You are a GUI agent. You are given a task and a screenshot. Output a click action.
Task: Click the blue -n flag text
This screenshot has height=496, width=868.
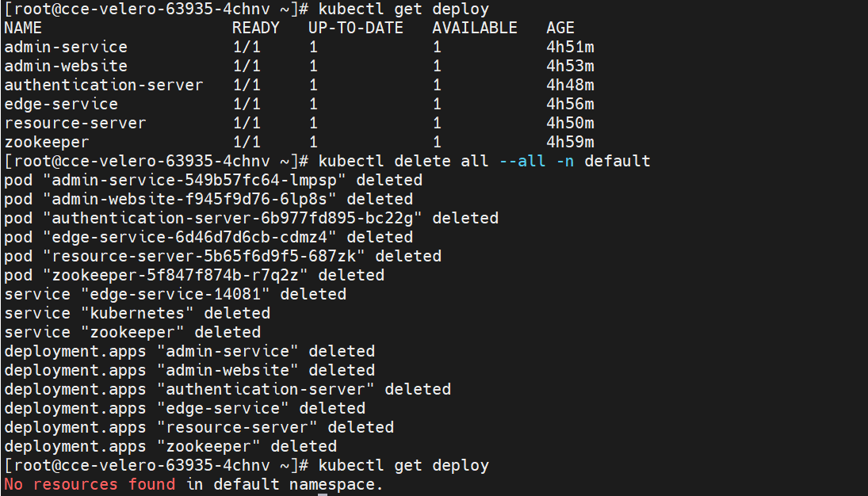click(565, 161)
